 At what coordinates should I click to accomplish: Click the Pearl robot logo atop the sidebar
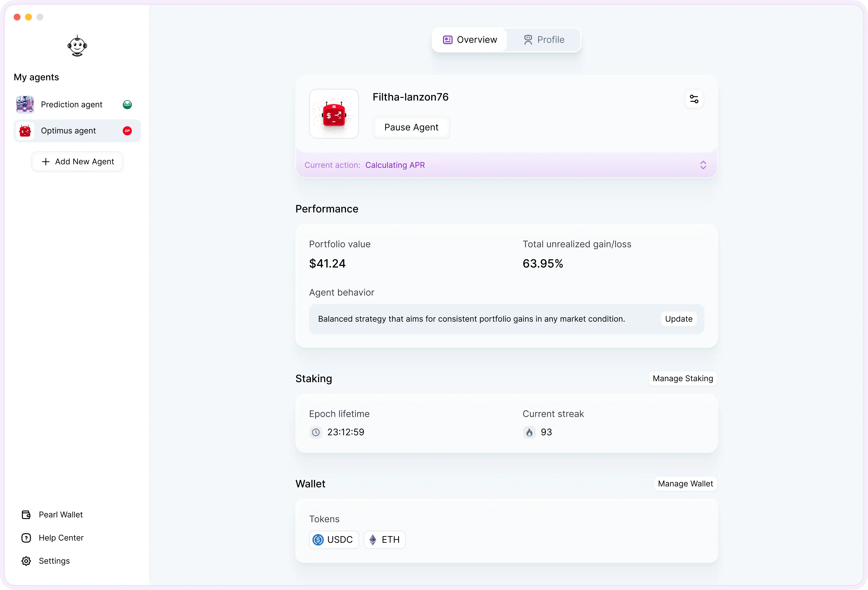77,46
